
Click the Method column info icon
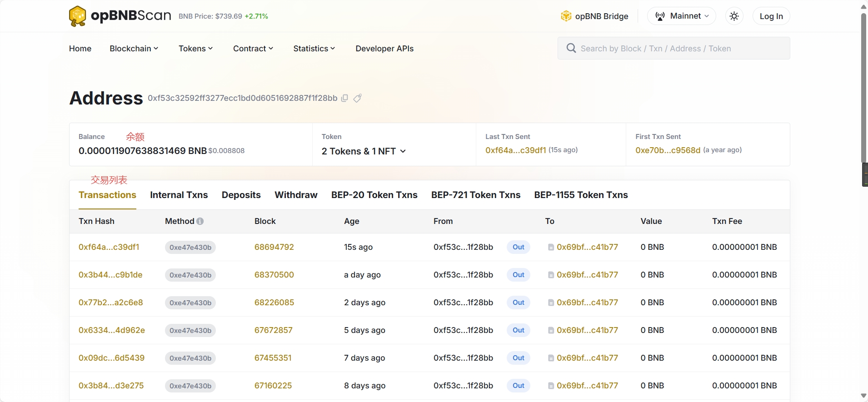[200, 221]
